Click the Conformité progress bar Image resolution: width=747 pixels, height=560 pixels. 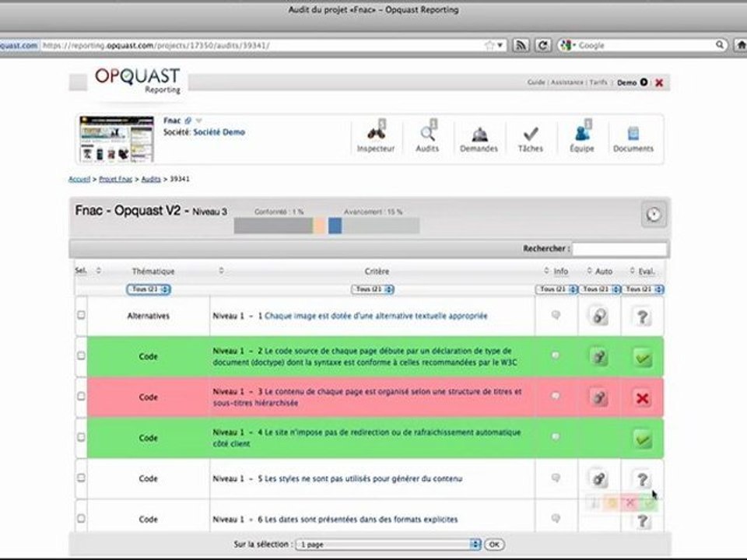pos(279,226)
